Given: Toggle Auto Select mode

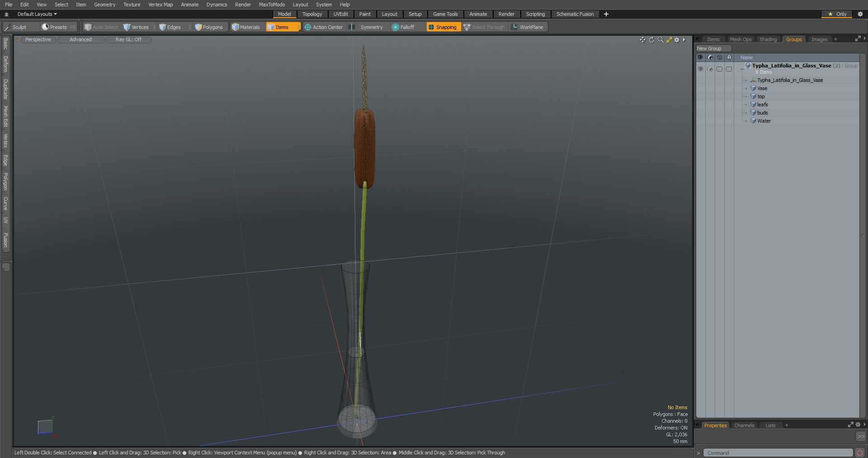Looking at the screenshot, I should 101,27.
